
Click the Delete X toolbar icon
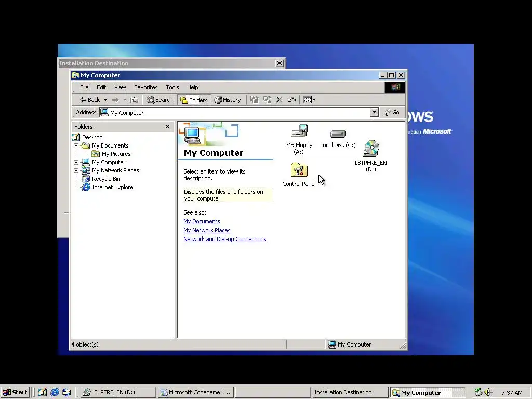[279, 100]
